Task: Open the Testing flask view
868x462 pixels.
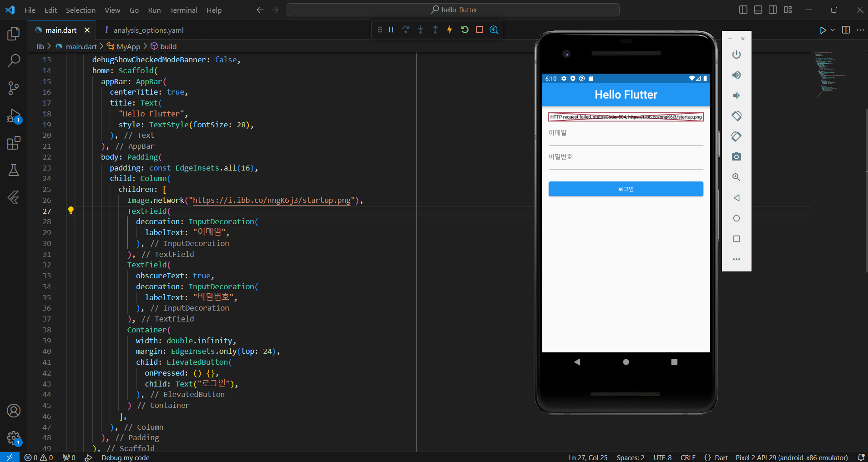Action: (x=14, y=170)
